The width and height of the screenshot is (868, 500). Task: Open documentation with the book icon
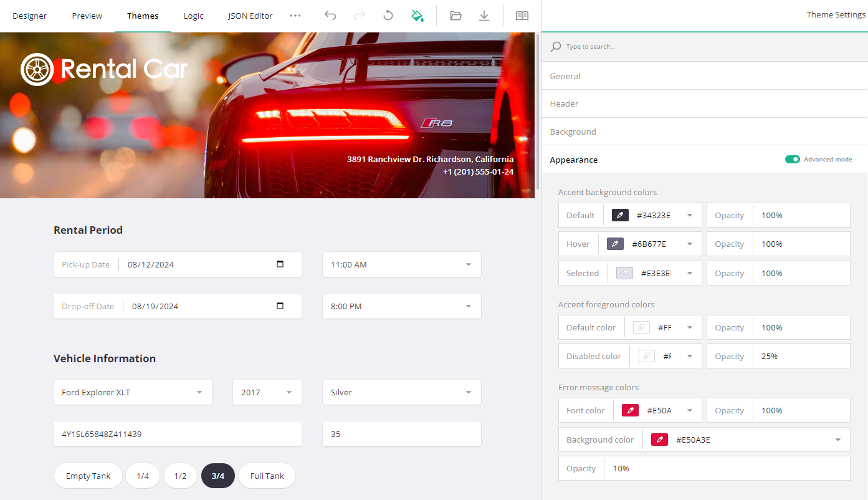pyautogui.click(x=522, y=16)
